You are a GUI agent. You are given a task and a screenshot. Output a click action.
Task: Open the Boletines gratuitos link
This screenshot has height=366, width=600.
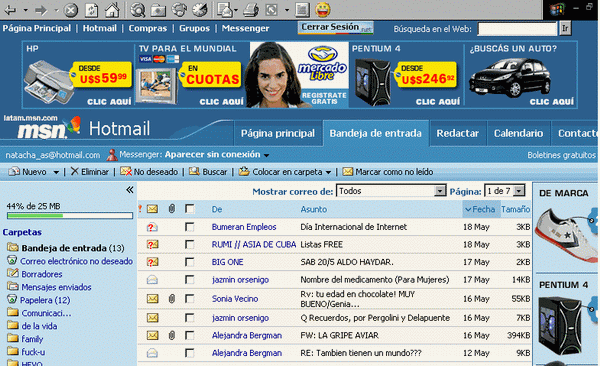point(561,155)
